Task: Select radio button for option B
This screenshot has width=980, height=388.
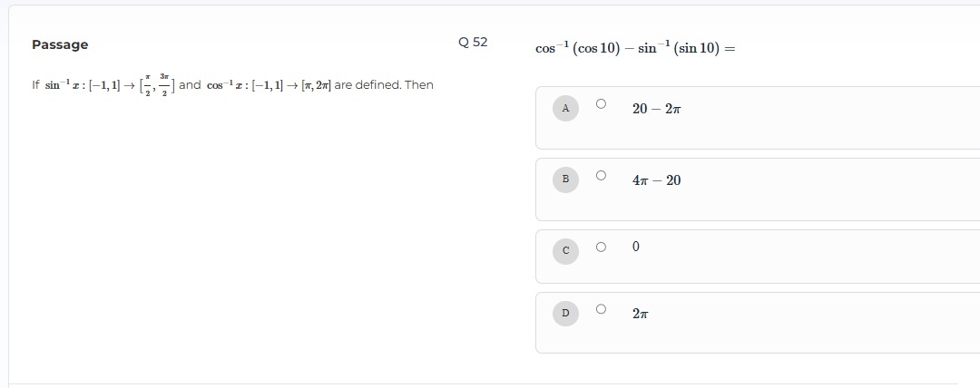Action: (601, 176)
